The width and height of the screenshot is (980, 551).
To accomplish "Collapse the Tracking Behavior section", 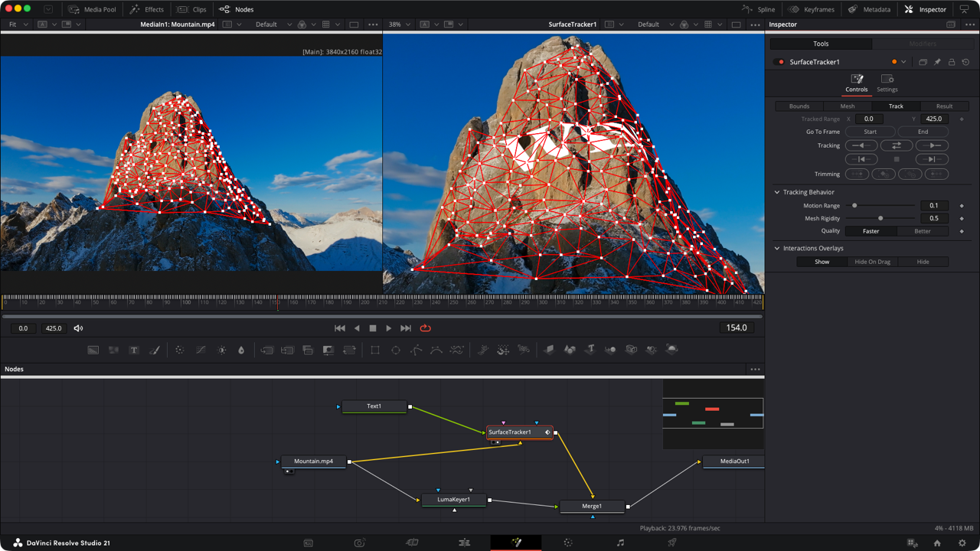I will click(777, 192).
